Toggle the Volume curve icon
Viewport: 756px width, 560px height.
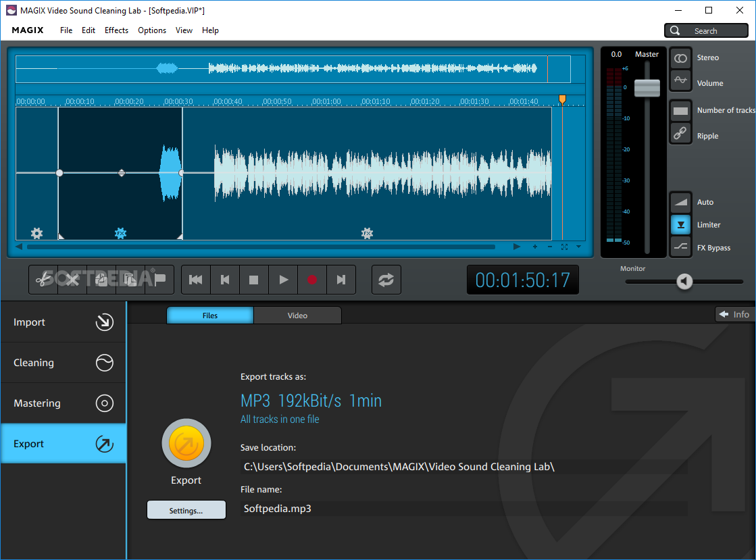tap(680, 80)
